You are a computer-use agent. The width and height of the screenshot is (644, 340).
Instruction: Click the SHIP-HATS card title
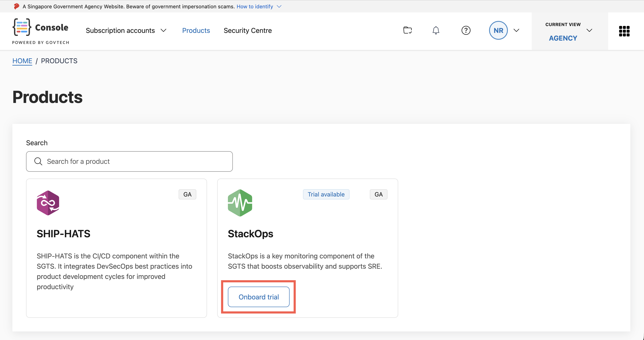63,234
